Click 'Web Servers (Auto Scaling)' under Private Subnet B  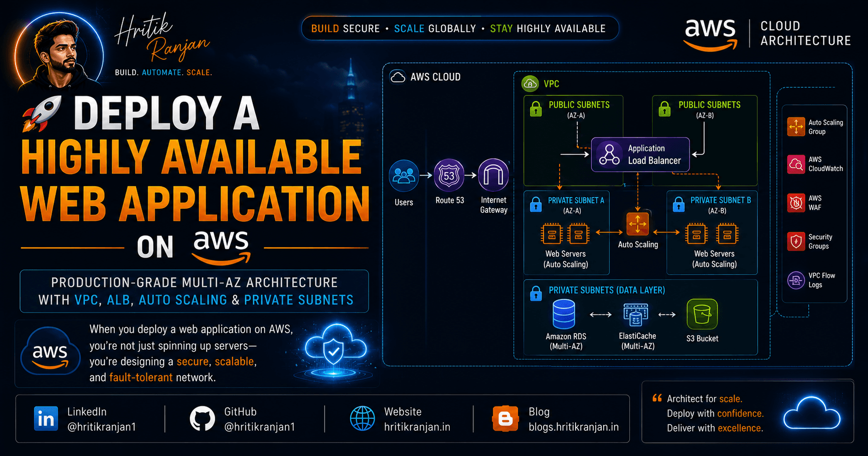pyautogui.click(x=715, y=259)
